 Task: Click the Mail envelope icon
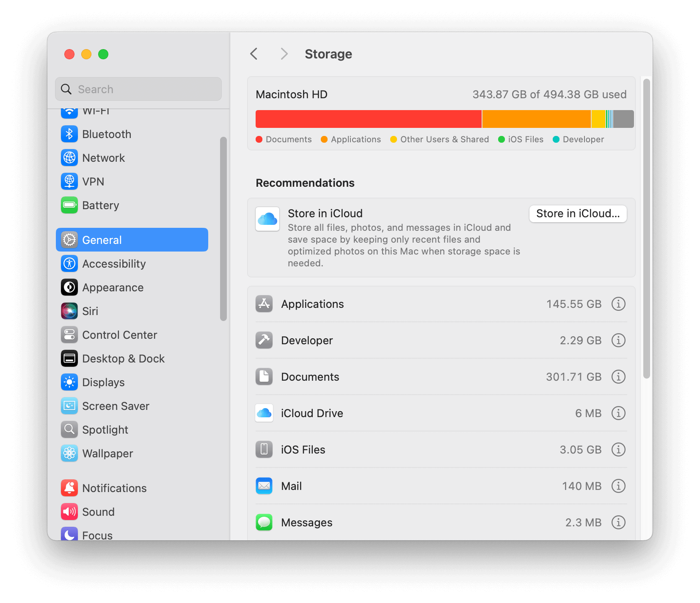(x=264, y=486)
